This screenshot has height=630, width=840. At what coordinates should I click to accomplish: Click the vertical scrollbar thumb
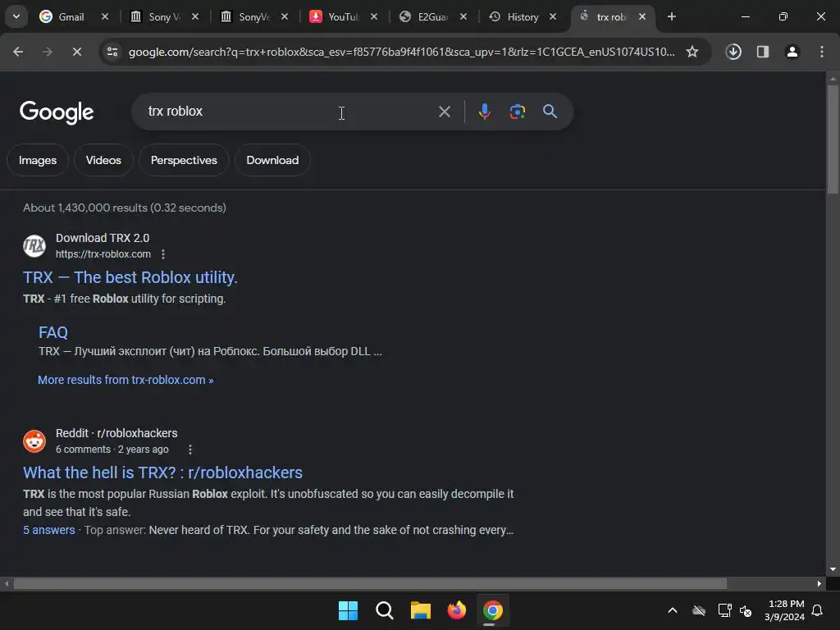coord(833,139)
